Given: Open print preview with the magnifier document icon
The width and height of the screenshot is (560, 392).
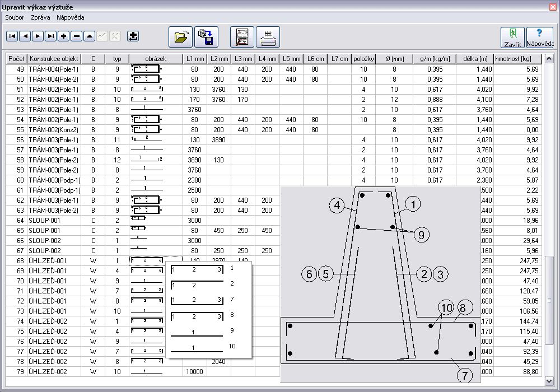Looking at the screenshot, I should click(x=242, y=37).
